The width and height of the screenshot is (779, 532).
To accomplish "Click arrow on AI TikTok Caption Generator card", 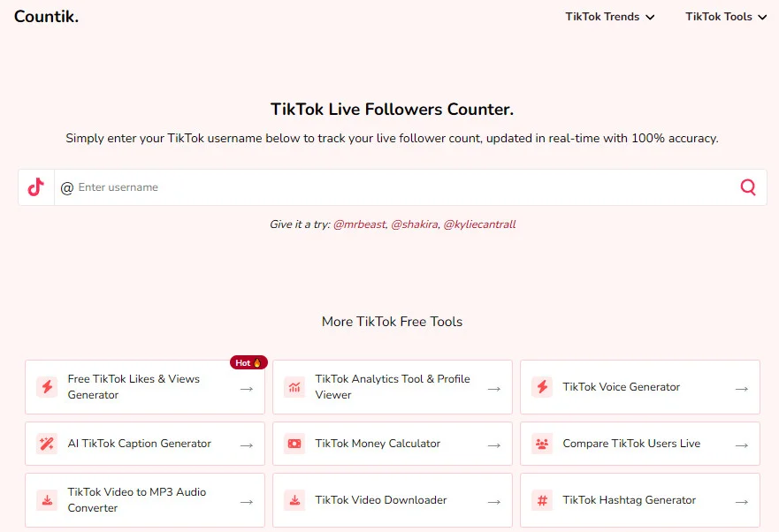I will point(247,445).
